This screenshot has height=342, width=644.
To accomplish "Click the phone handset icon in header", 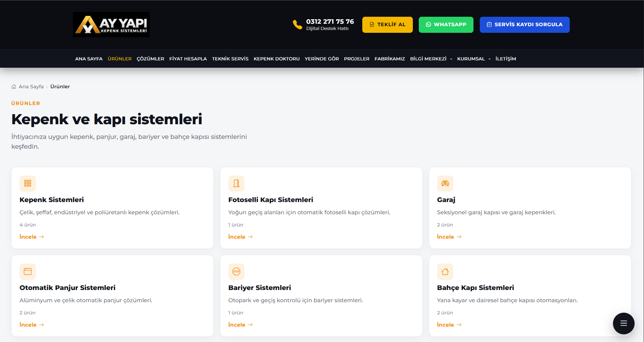I will (297, 24).
